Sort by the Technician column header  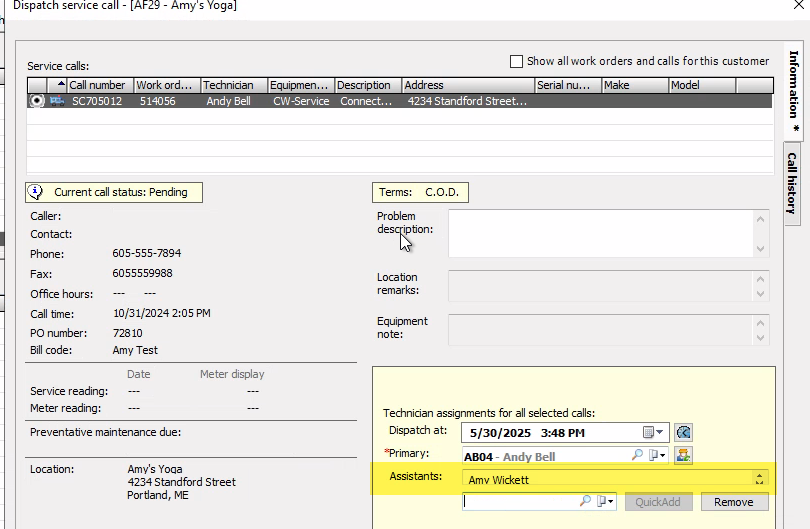tap(234, 85)
